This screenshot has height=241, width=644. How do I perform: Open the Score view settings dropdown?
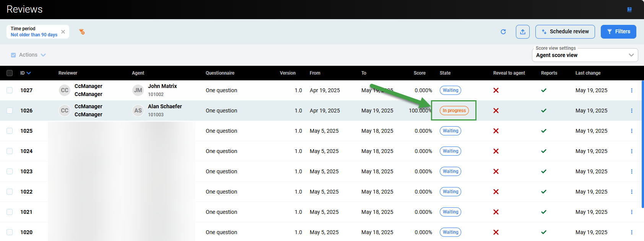(x=584, y=55)
